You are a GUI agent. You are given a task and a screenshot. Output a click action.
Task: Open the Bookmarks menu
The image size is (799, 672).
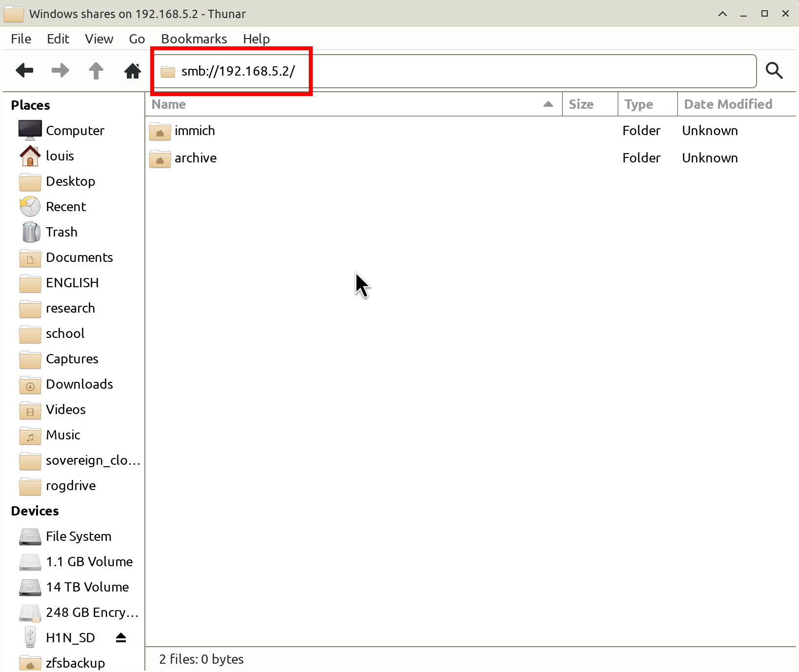tap(194, 39)
